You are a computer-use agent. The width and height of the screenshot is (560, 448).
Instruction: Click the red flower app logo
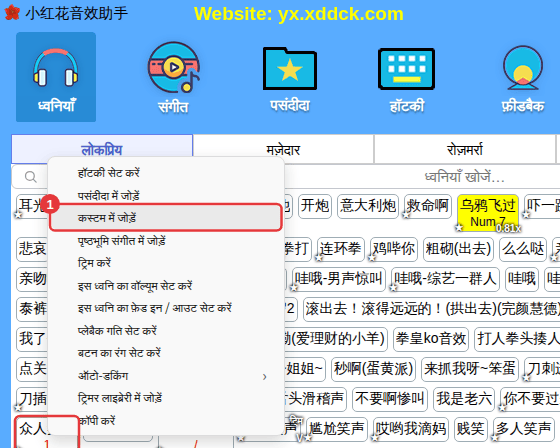(x=12, y=13)
